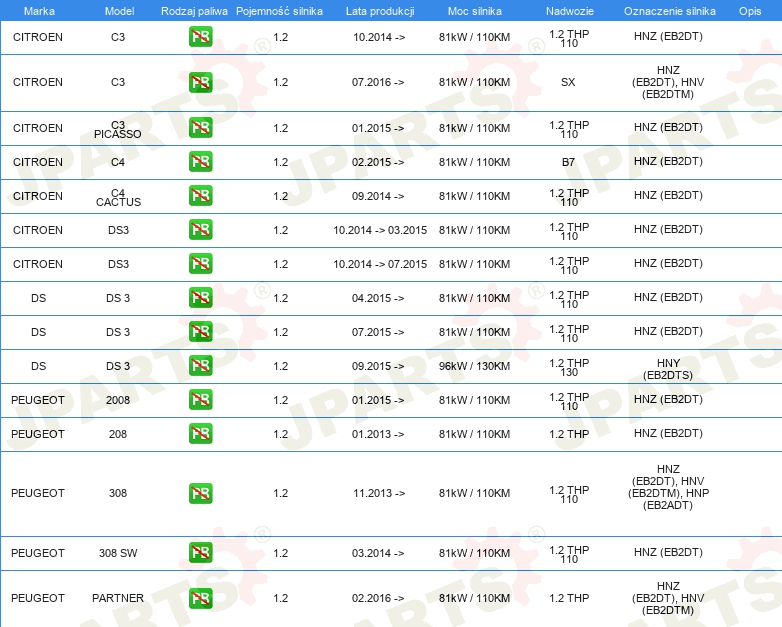Click the 02.2016 -> production date cell
Screen dimensions: 782x627
[378, 598]
